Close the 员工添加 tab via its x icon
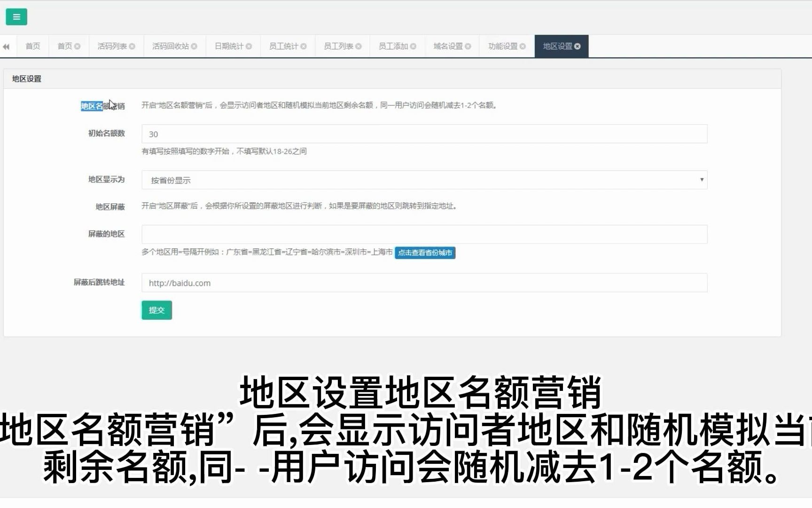This screenshot has width=812, height=508. click(x=413, y=46)
